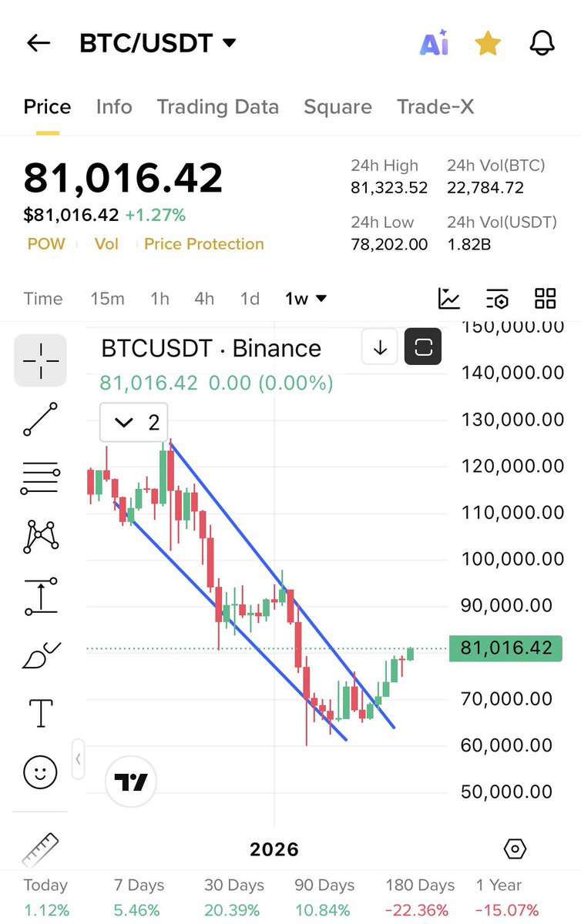Click the 24h Vol(BTC) value 22,784.72
The width and height of the screenshot is (581, 924).
[x=485, y=188]
